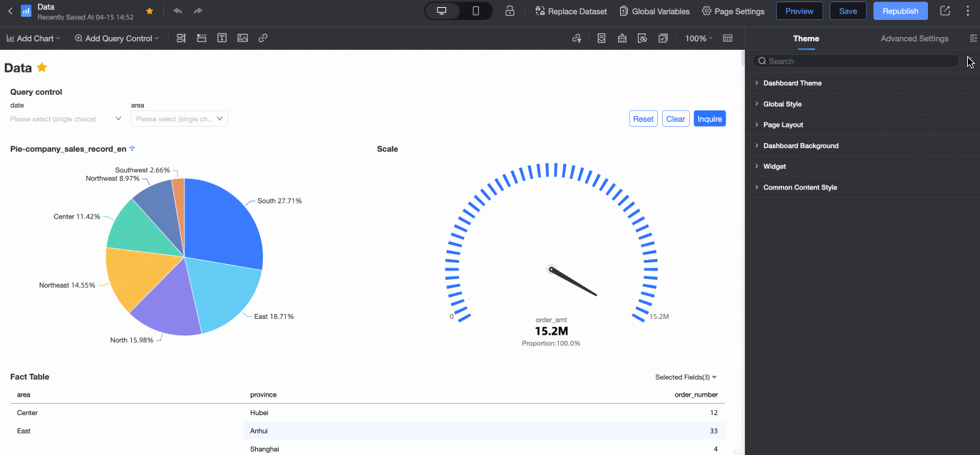
Task: Insert a link widget
Action: click(x=263, y=38)
